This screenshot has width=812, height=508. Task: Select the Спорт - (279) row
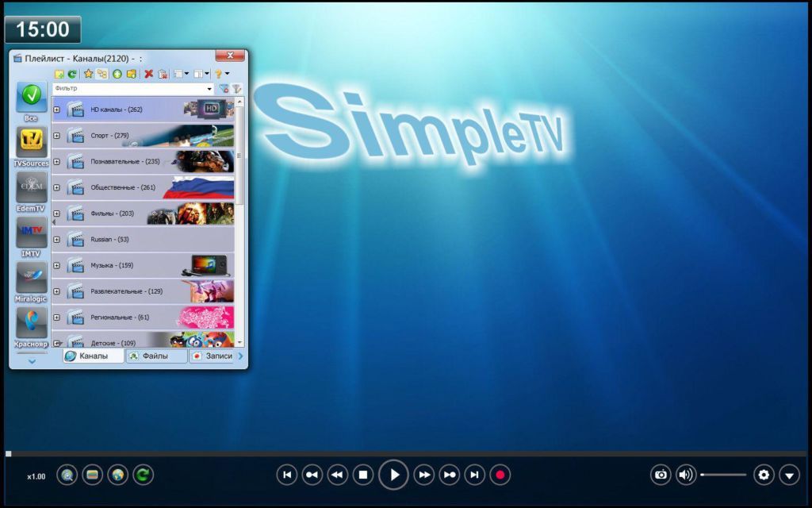tap(144, 135)
